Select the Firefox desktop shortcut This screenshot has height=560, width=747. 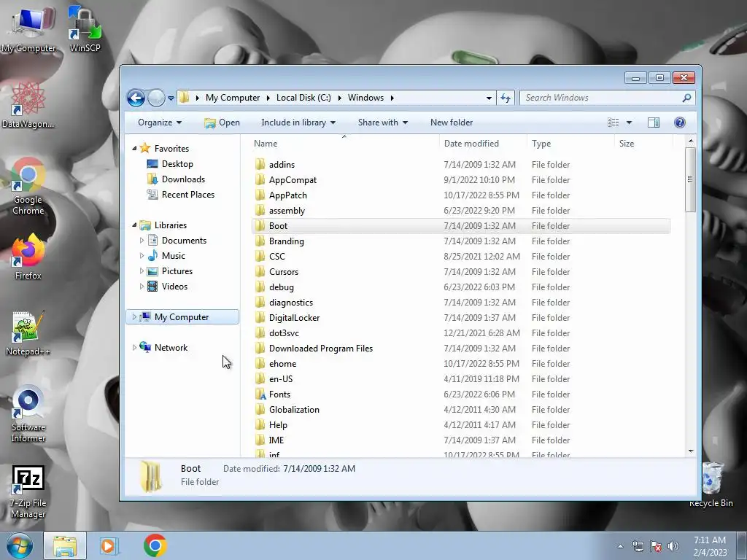28,257
